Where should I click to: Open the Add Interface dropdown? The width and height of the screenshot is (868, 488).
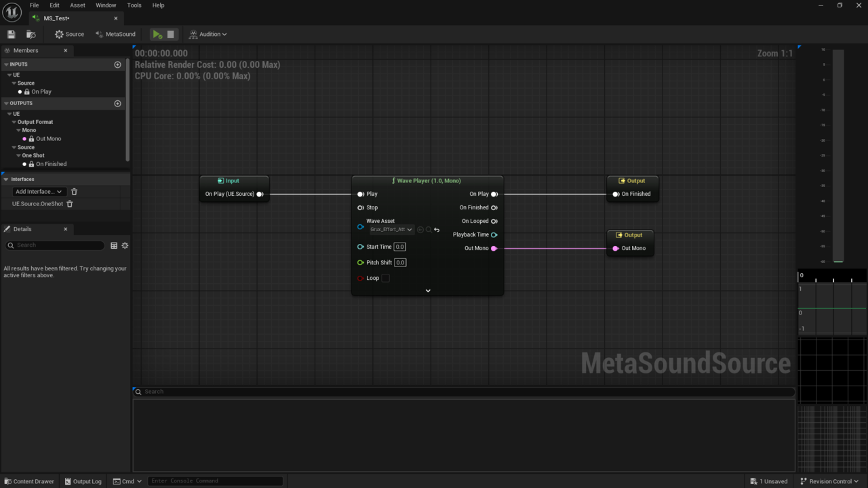pos(39,192)
